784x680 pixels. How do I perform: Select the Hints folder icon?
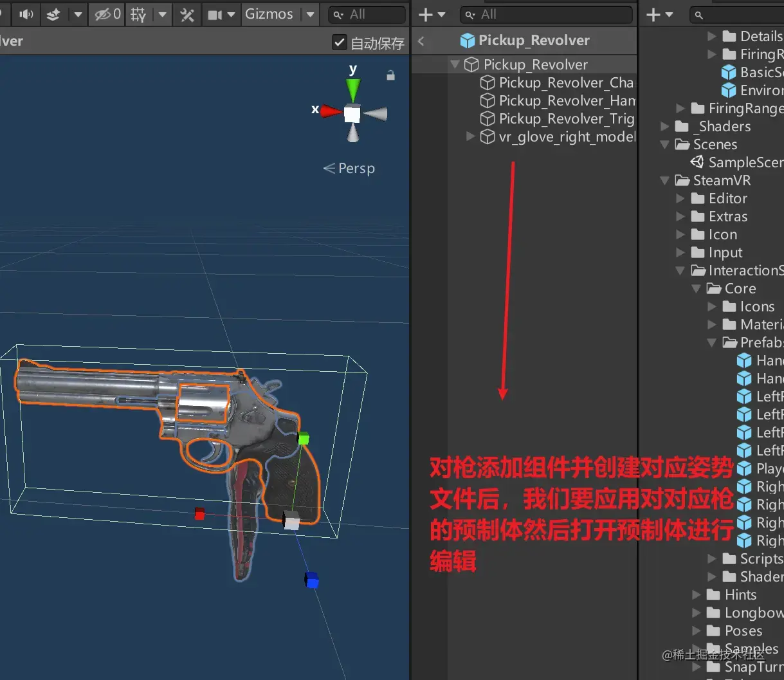pyautogui.click(x=713, y=594)
